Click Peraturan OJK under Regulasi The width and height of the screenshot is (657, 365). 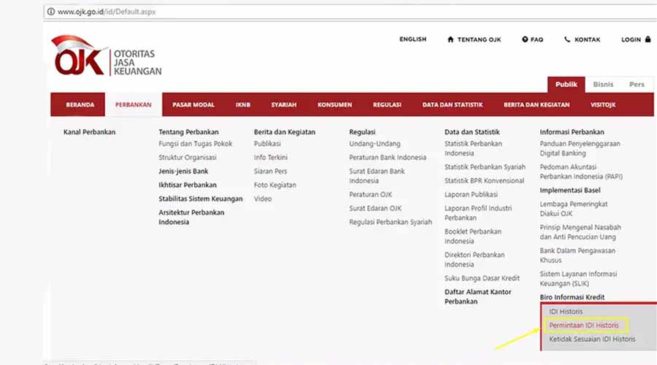[370, 194]
